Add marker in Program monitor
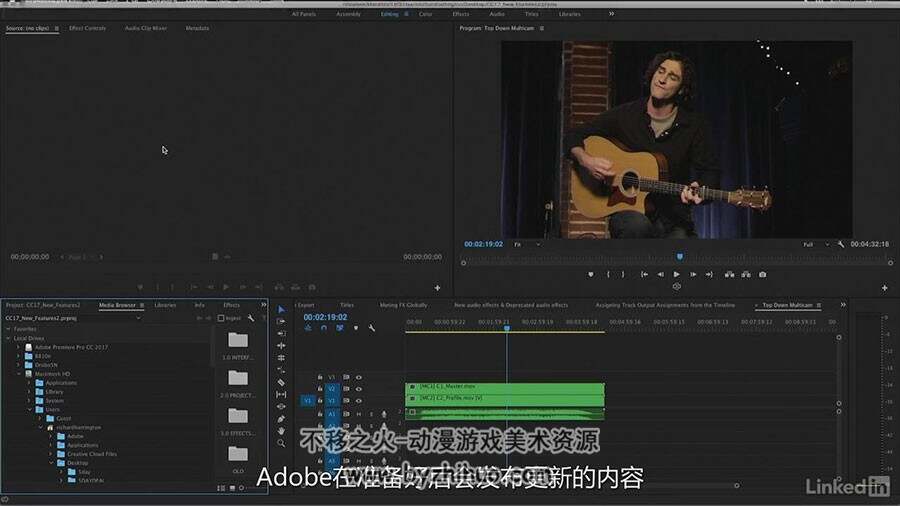The image size is (900, 506). click(x=591, y=274)
